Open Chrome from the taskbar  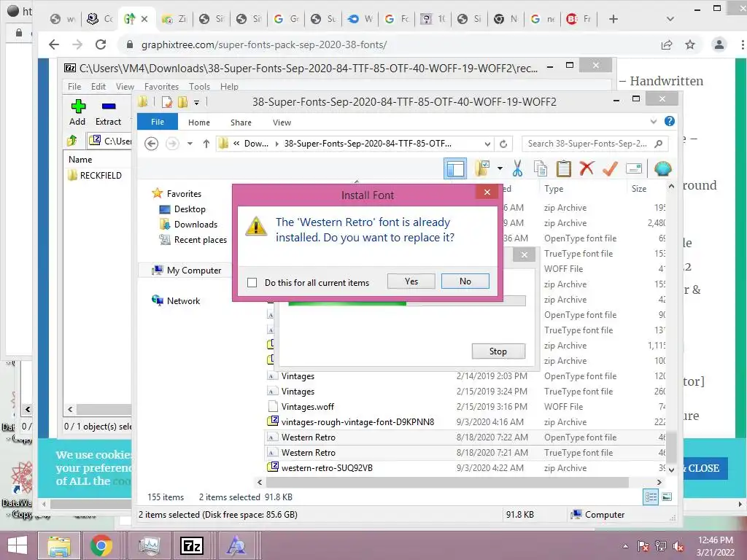pyautogui.click(x=101, y=545)
